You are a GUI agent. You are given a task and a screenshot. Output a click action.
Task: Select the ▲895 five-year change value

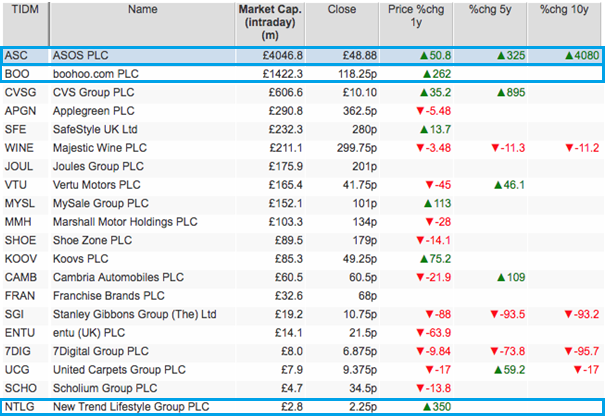[511, 93]
